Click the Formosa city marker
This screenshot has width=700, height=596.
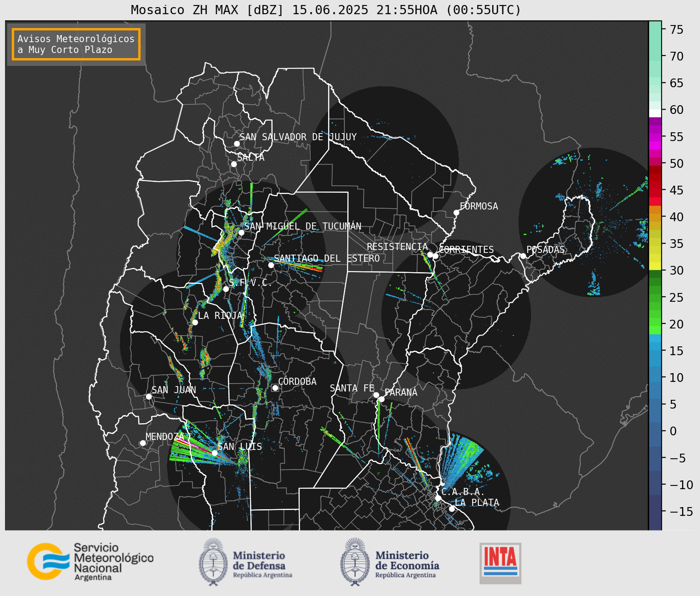(456, 212)
